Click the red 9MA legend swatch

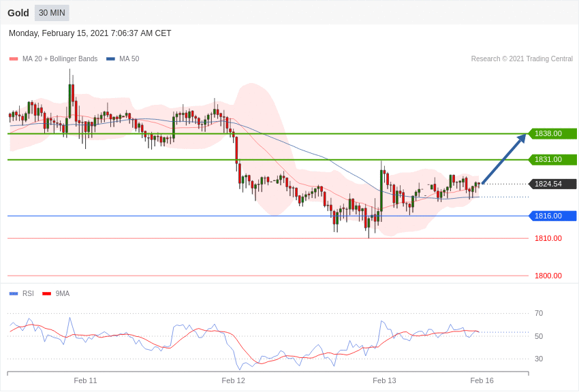pos(47,293)
